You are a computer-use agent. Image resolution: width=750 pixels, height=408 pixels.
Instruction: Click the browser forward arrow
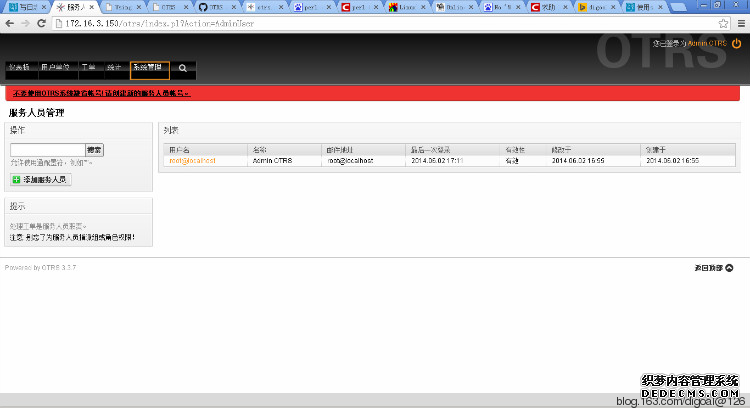[x=25, y=23]
